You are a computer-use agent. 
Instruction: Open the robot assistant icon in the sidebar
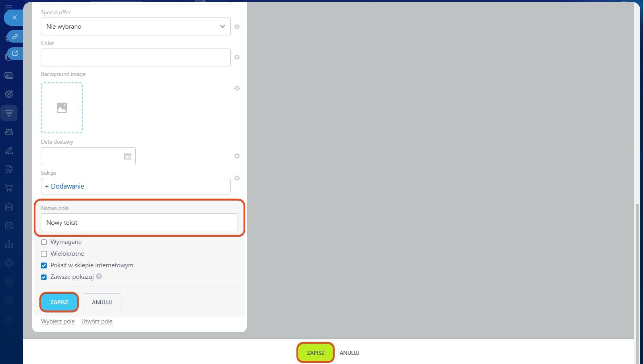(9, 132)
